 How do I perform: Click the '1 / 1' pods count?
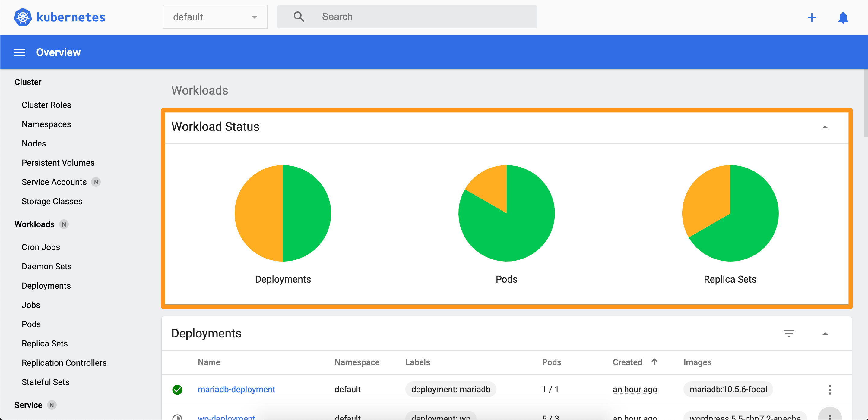(x=550, y=389)
